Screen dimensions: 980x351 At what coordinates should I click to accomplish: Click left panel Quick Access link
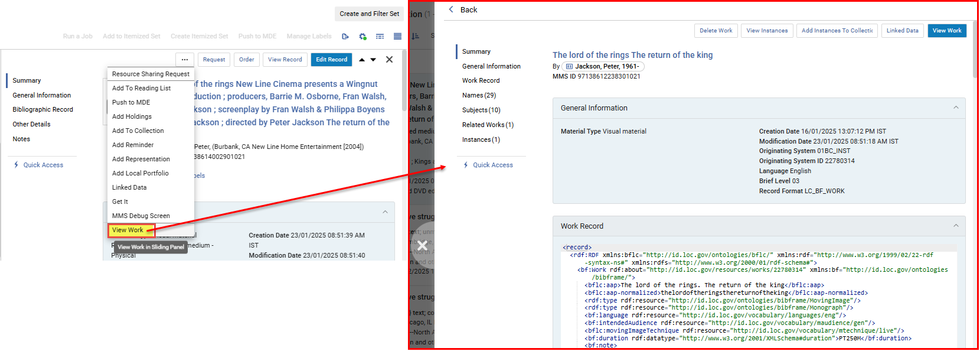pyautogui.click(x=43, y=165)
